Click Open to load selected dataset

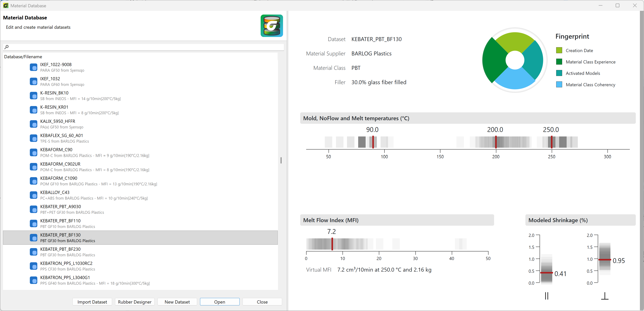coord(220,302)
